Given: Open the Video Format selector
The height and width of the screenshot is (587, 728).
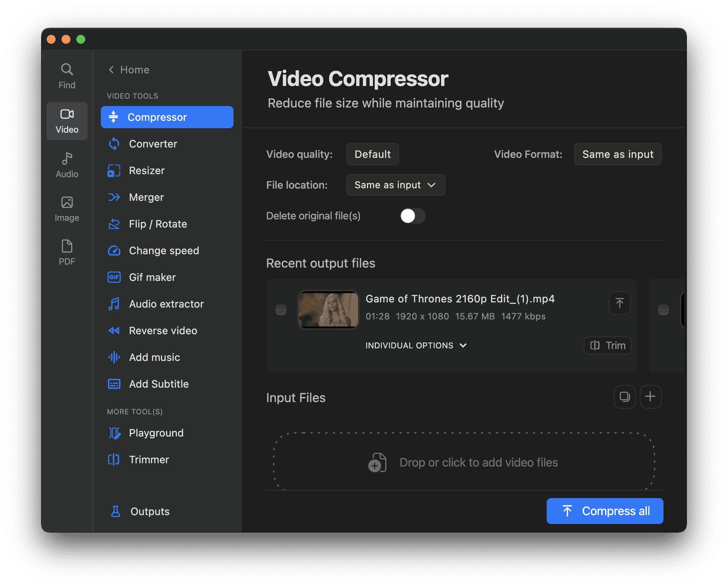Looking at the screenshot, I should click(x=617, y=154).
